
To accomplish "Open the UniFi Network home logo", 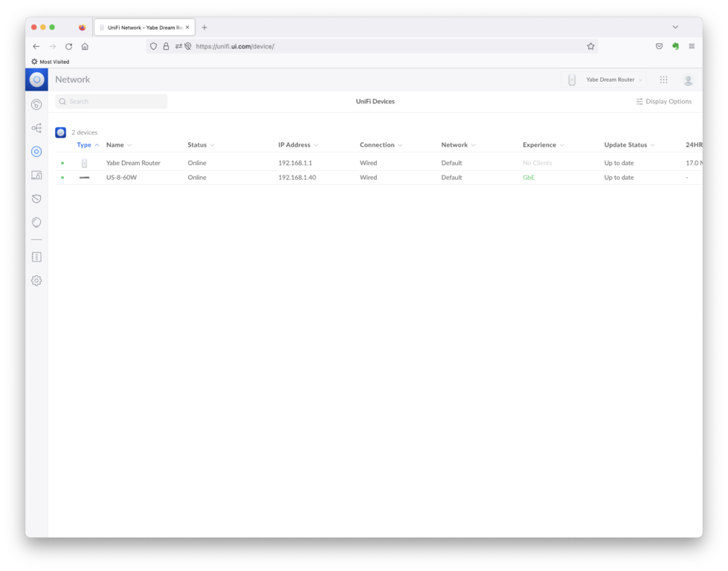I will click(36, 80).
